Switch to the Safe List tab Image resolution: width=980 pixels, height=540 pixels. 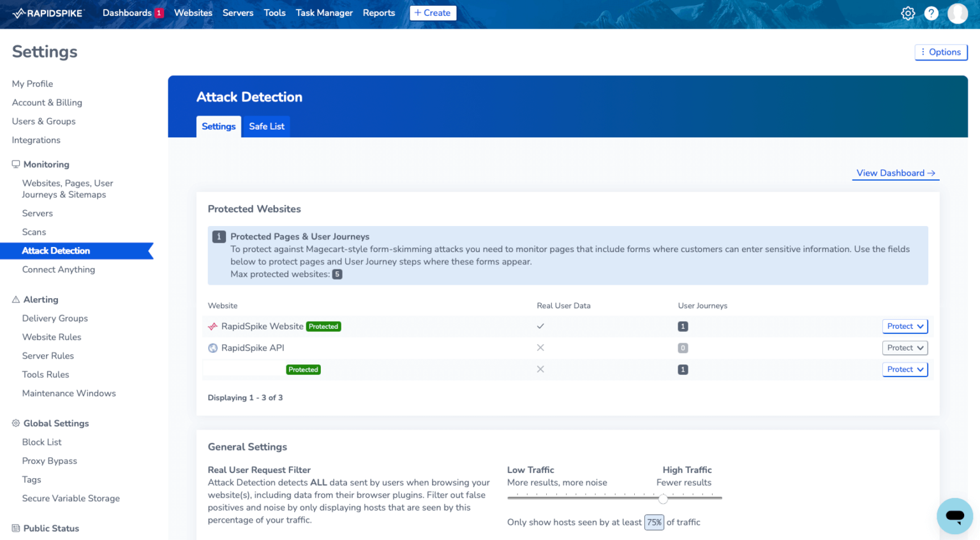266,126
